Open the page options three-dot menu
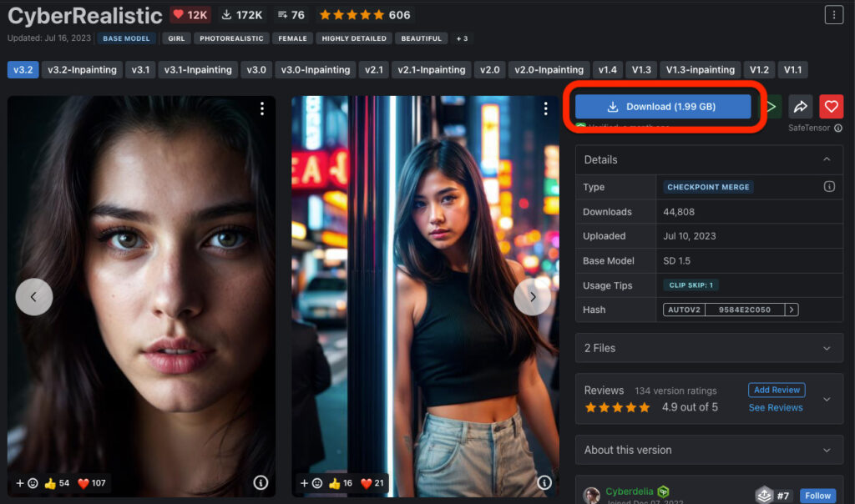The height and width of the screenshot is (504, 855). coord(834,15)
